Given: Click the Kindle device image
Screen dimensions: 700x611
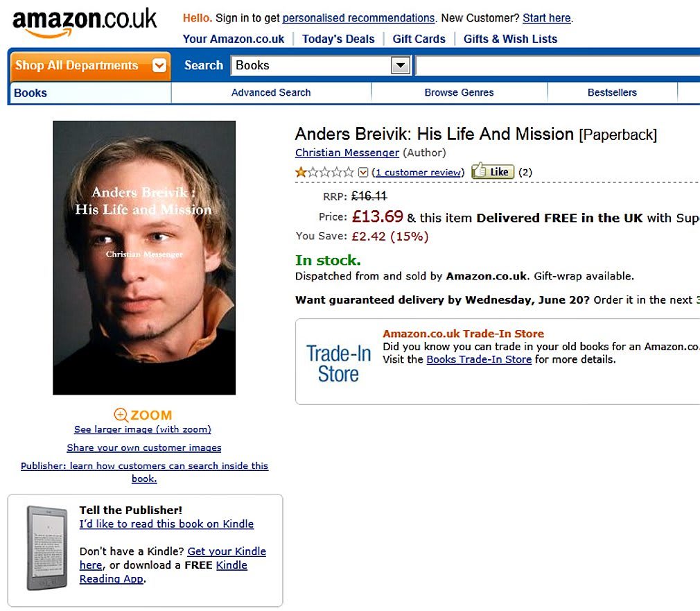Looking at the screenshot, I should (x=47, y=548).
